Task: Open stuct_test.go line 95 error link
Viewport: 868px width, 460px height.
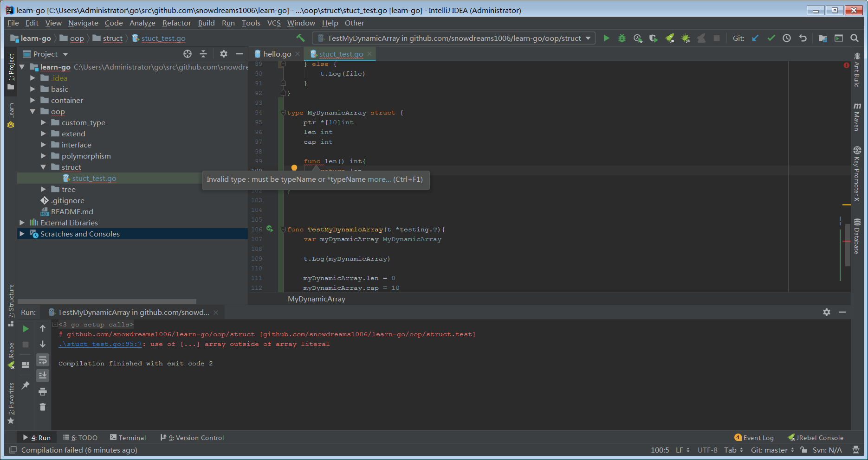Action: coord(100,344)
